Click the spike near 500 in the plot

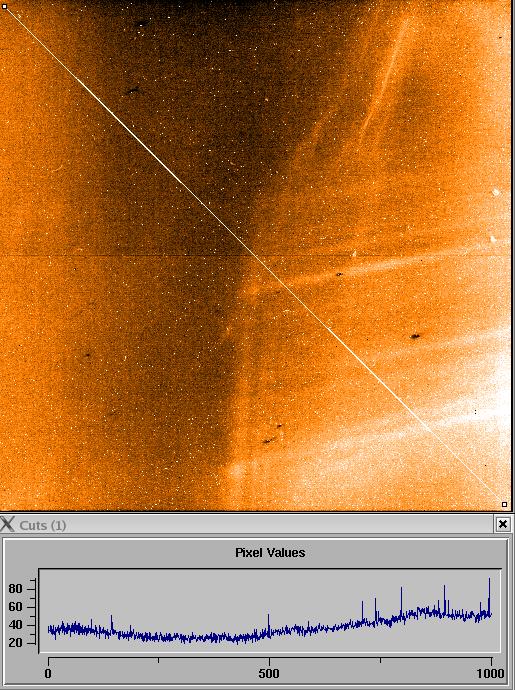tap(269, 624)
